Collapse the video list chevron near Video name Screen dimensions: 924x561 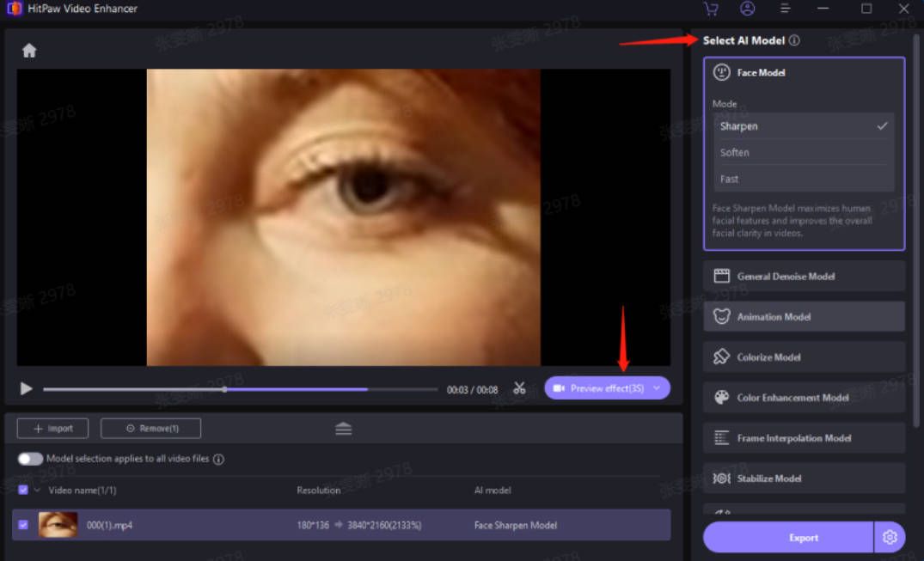tap(37, 490)
